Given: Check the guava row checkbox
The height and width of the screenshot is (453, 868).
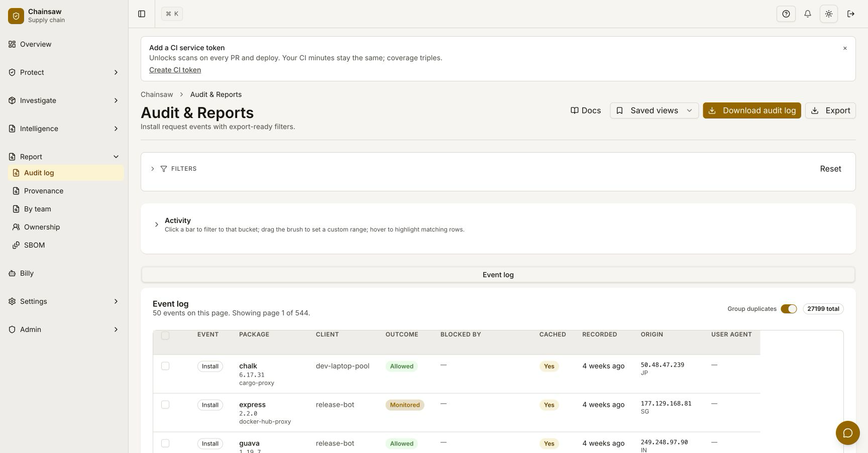Looking at the screenshot, I should click(x=165, y=443).
